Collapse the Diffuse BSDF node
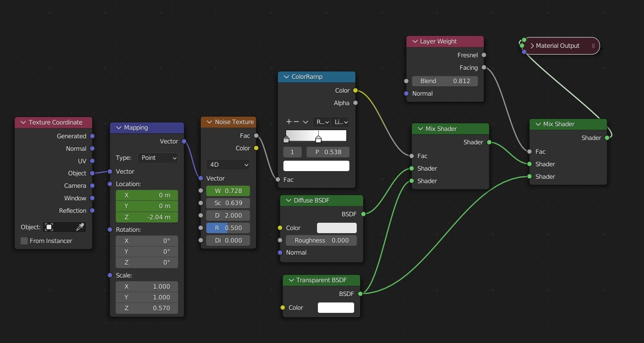The height and width of the screenshot is (343, 644). pos(288,200)
